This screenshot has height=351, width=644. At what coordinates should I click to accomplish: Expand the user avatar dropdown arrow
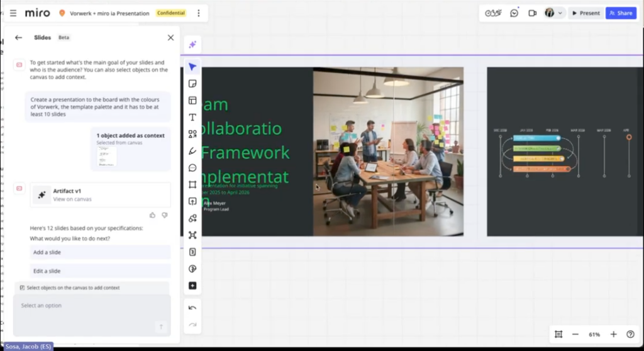[560, 13]
